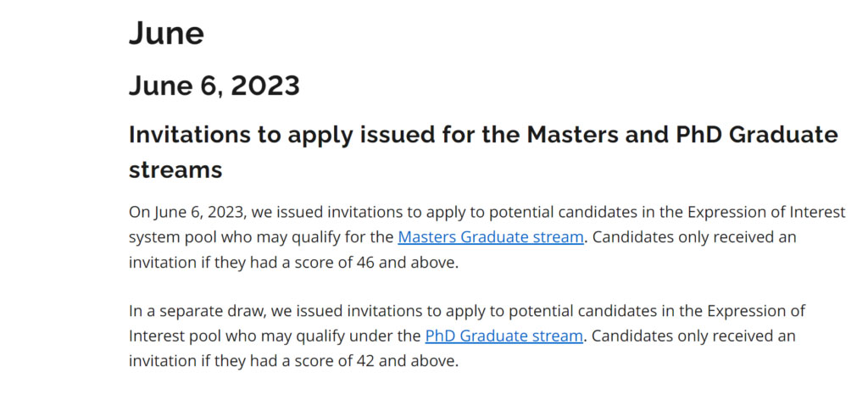Click the "June" month heading
Screen dimensions: 868x400
click(166, 33)
